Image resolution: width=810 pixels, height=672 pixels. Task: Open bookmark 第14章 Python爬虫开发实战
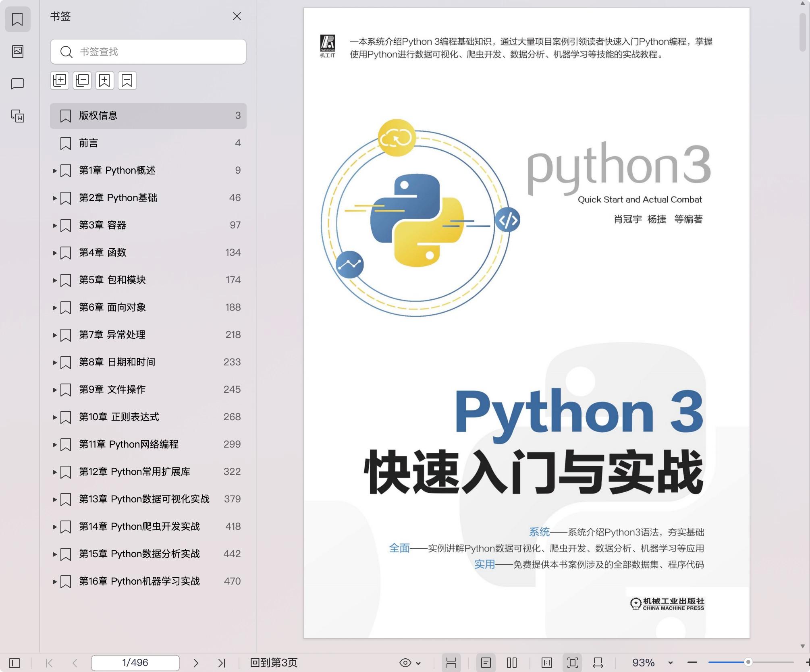(148, 527)
